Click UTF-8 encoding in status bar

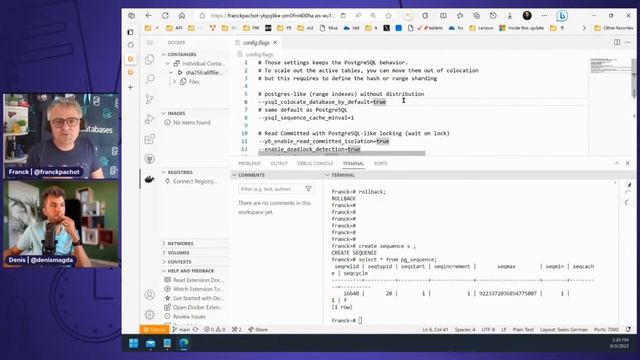(x=488, y=329)
